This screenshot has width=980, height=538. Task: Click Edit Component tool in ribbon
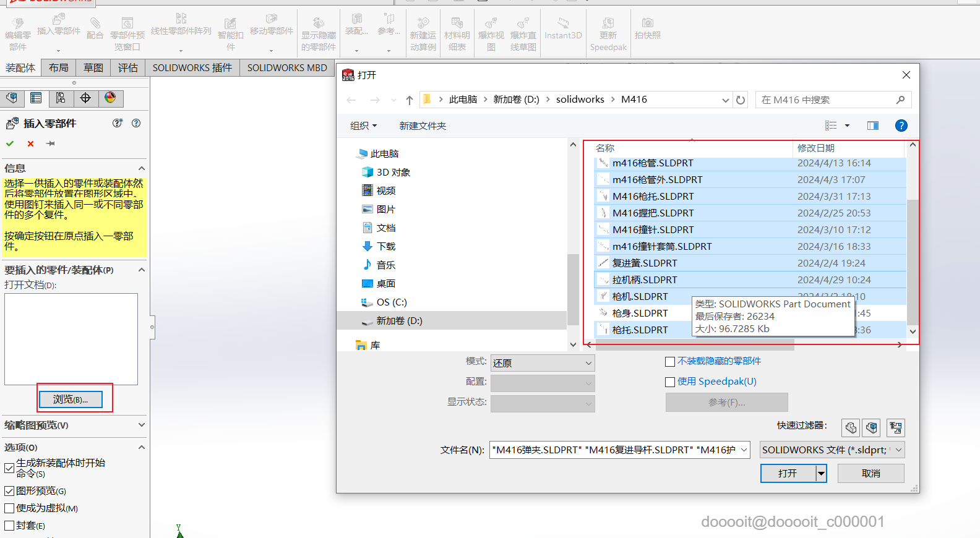click(18, 35)
